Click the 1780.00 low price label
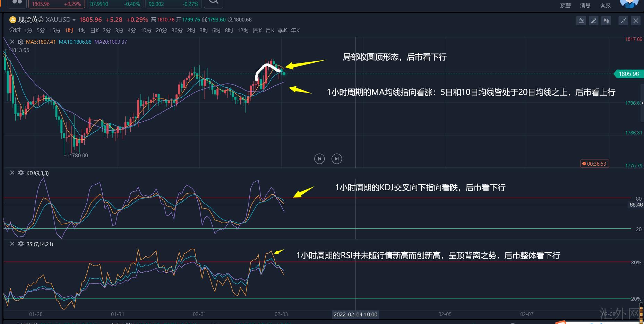 (79, 156)
